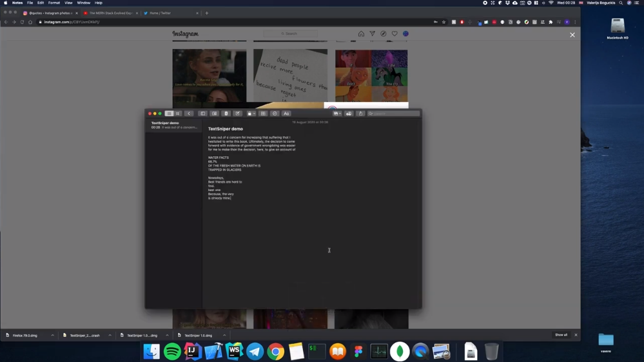Reload the page in Chrome
The height and width of the screenshot is (362, 644).
click(22, 22)
